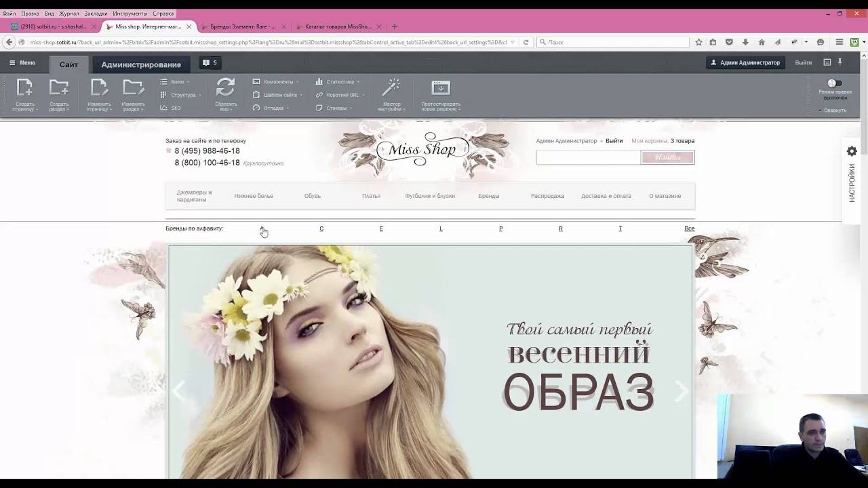Screen dimensions: 868x488
Task: Open a new browser tab with plus
Action: tap(395, 26)
